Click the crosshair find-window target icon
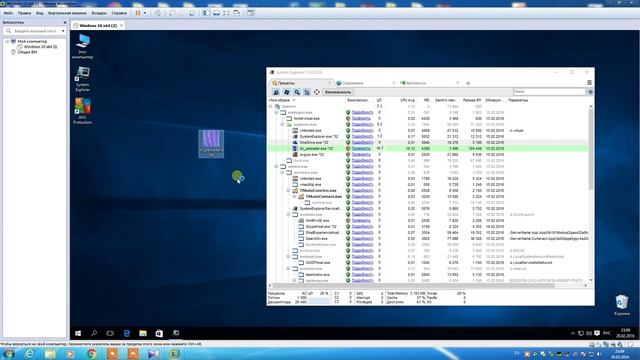Viewport: 640px width, 360px height. (x=317, y=92)
